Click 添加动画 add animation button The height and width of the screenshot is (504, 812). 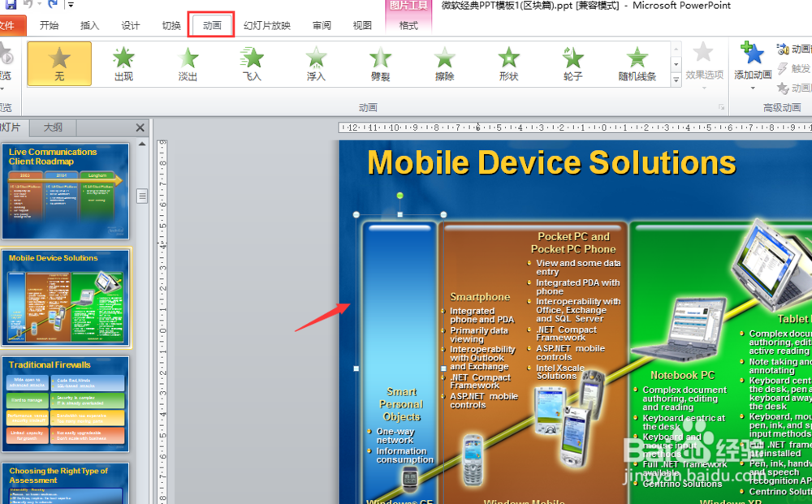[753, 67]
